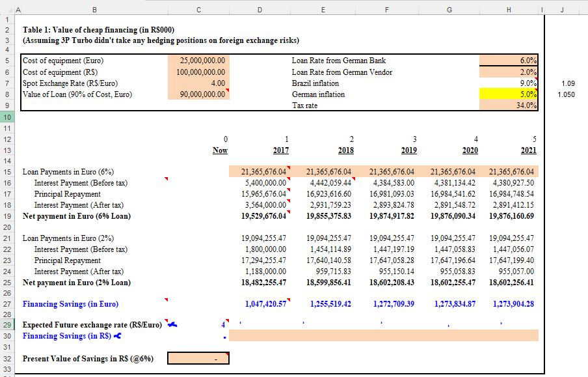This screenshot has width=588, height=377.
Task: Select 2020 interest after tax 955,058.83
Action: click(x=449, y=272)
